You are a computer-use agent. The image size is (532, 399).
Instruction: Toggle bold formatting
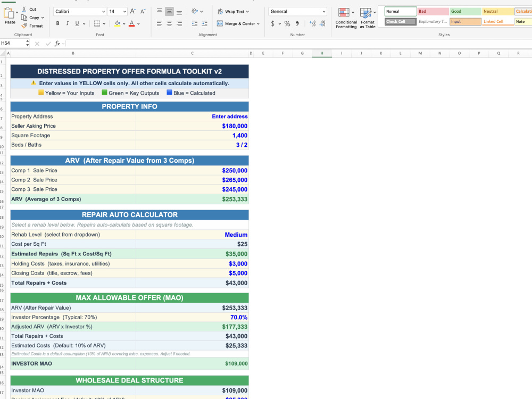click(57, 24)
